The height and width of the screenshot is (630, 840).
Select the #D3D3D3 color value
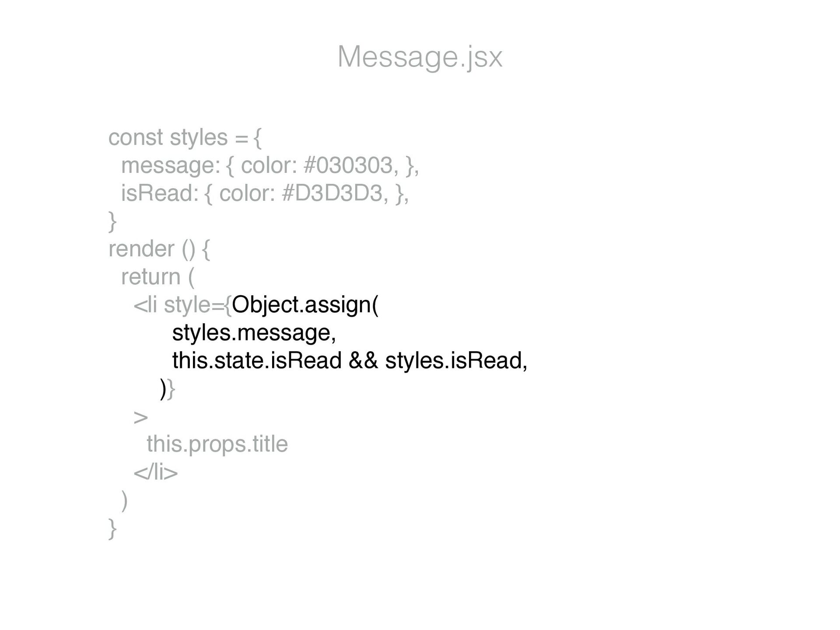(x=332, y=193)
